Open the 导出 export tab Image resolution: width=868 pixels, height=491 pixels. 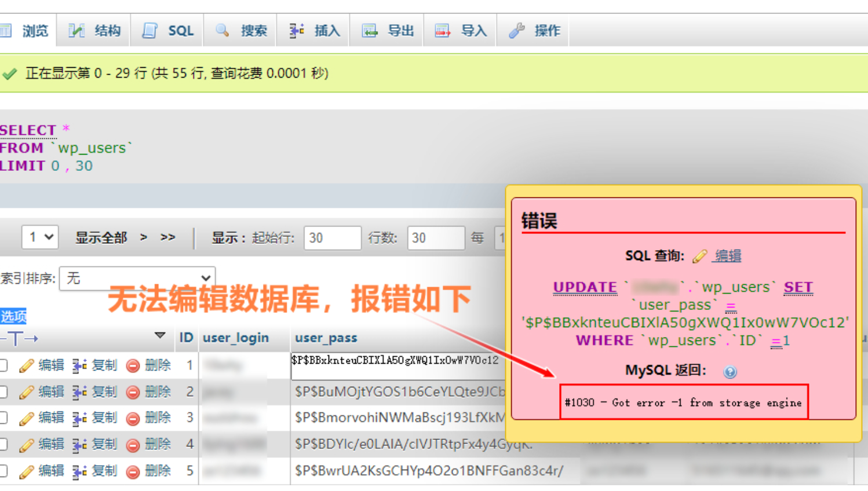(388, 31)
